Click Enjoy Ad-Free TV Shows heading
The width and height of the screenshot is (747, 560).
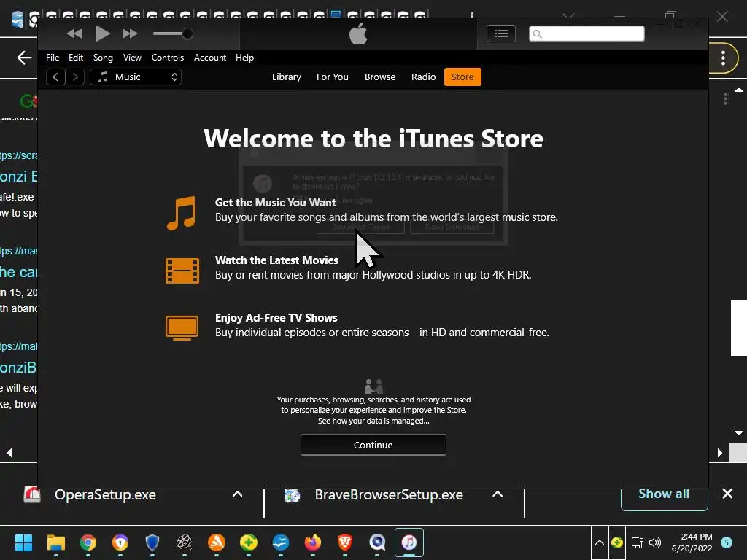click(x=276, y=318)
